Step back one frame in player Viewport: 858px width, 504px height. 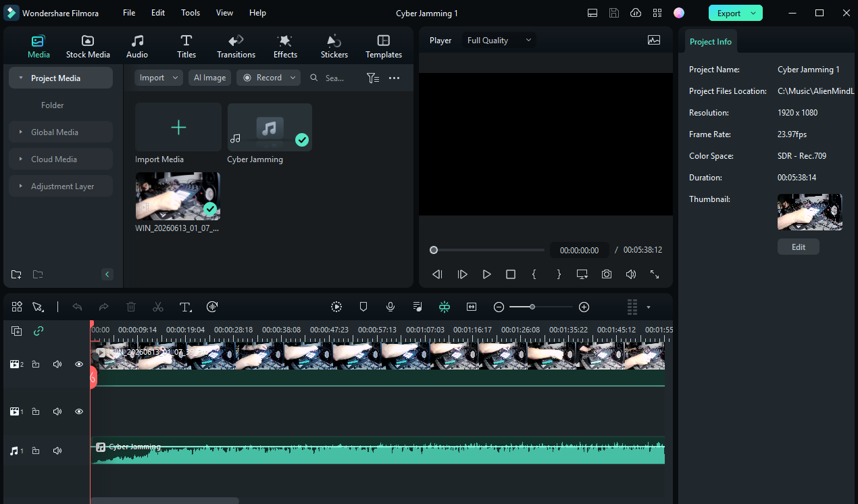438,274
